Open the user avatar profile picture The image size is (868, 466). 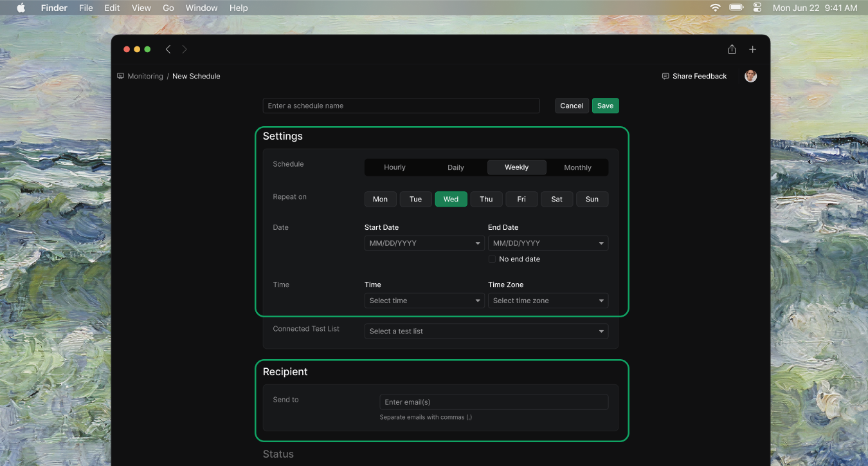click(x=750, y=76)
